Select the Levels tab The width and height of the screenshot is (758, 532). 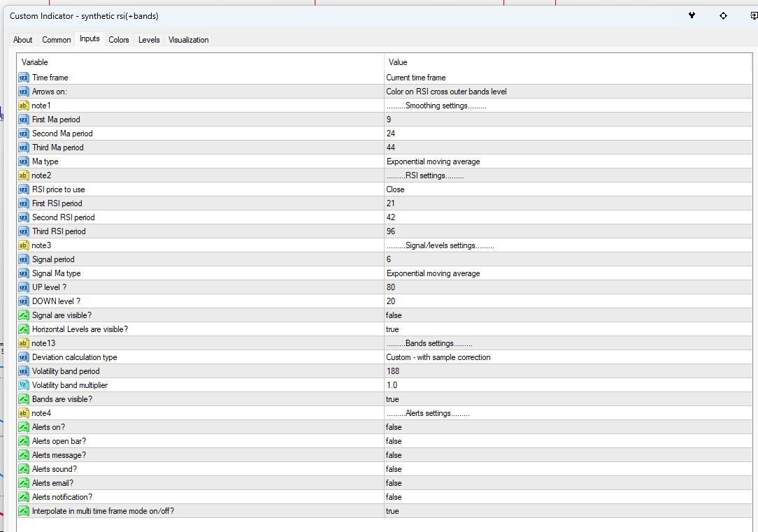[149, 40]
